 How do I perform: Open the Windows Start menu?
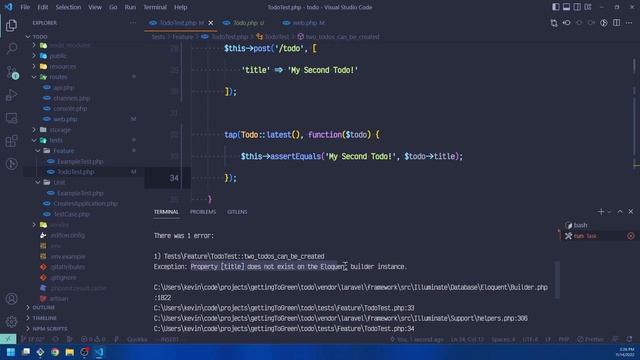click(x=11, y=352)
